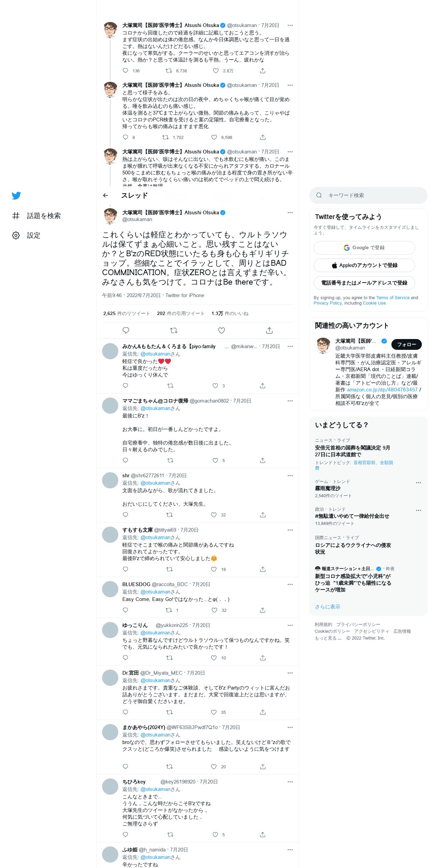Image resolution: width=434 pixels, height=868 pixels.
Task: Open more options on main tweet
Action: 290,213
